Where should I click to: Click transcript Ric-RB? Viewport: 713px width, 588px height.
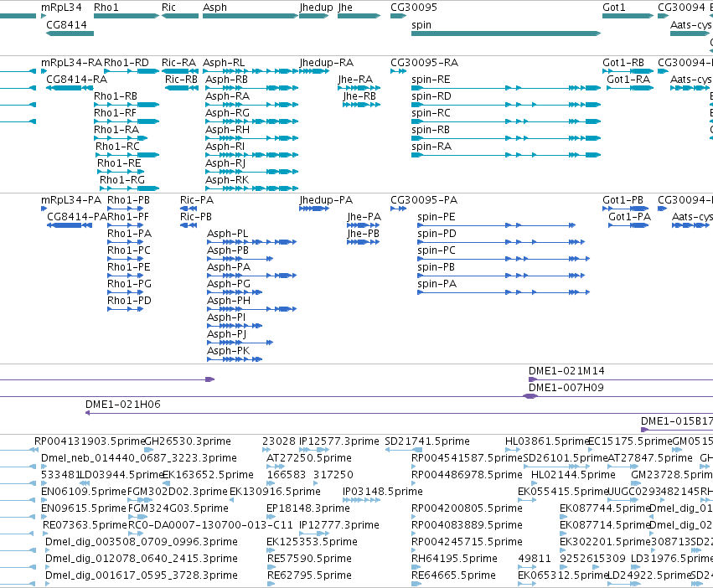(182, 88)
